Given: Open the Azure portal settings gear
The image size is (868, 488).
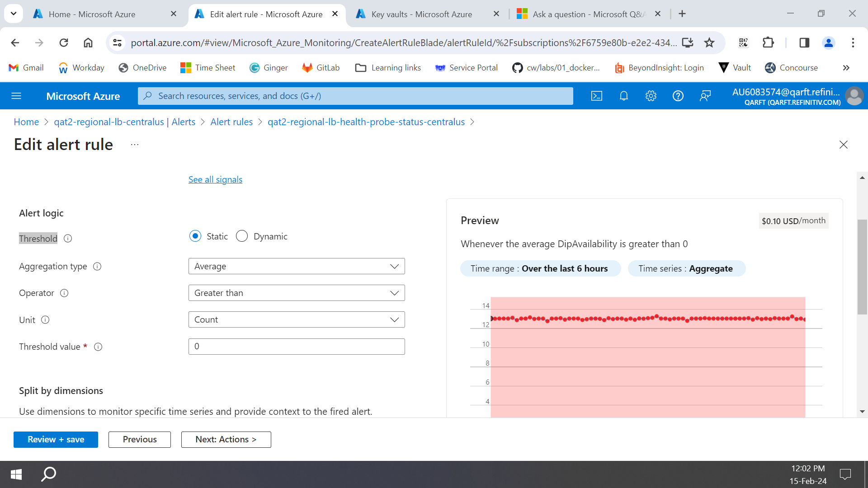Looking at the screenshot, I should point(651,96).
